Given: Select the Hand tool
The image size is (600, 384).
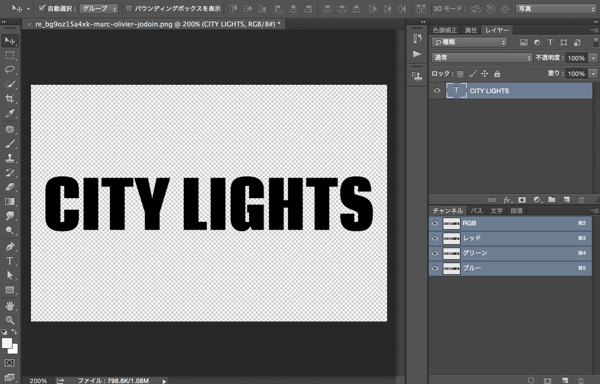Looking at the screenshot, I should (10, 306).
